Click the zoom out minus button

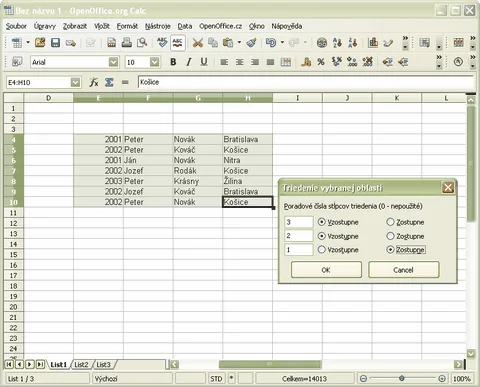tap(363, 378)
